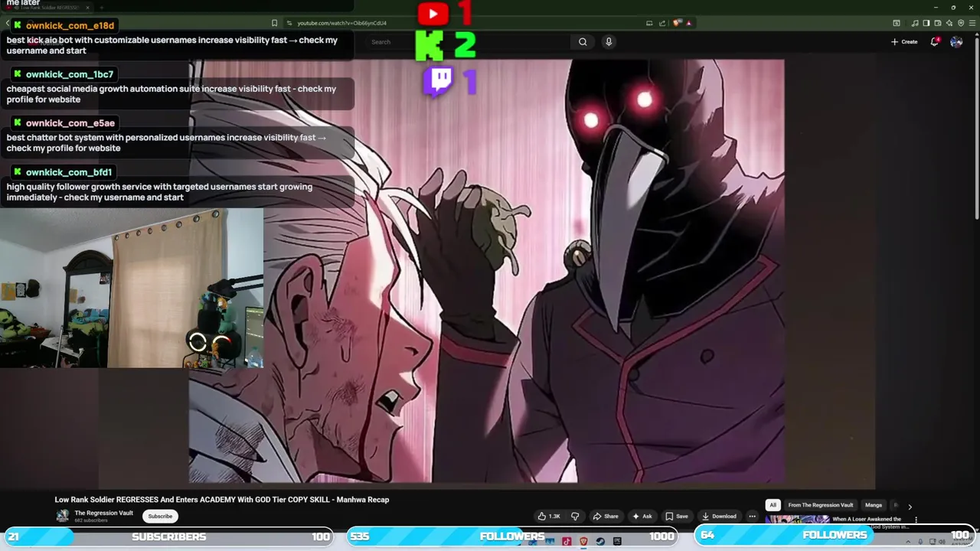Select the From The Regression Vault chip
The image size is (980, 551).
click(820, 505)
